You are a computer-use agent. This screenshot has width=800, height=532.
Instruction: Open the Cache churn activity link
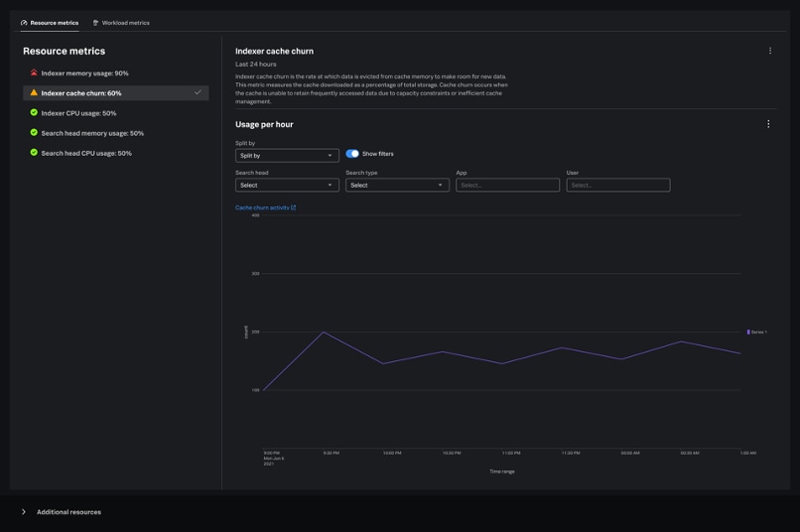265,207
